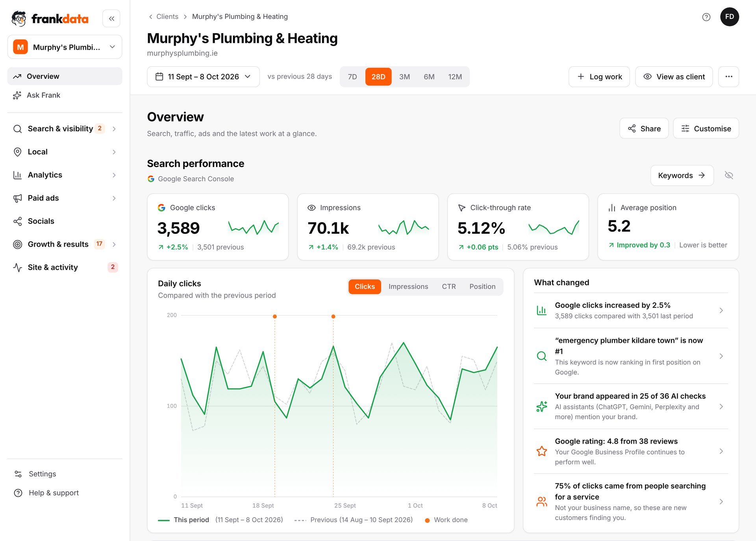Click the star icon beside Google rating
The width and height of the screenshot is (756, 541).
[542, 451]
